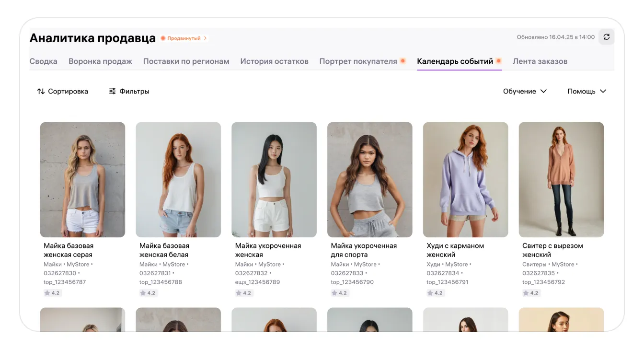Go to Поставки по регионам tab
This screenshot has width=644, height=349.
click(x=186, y=61)
